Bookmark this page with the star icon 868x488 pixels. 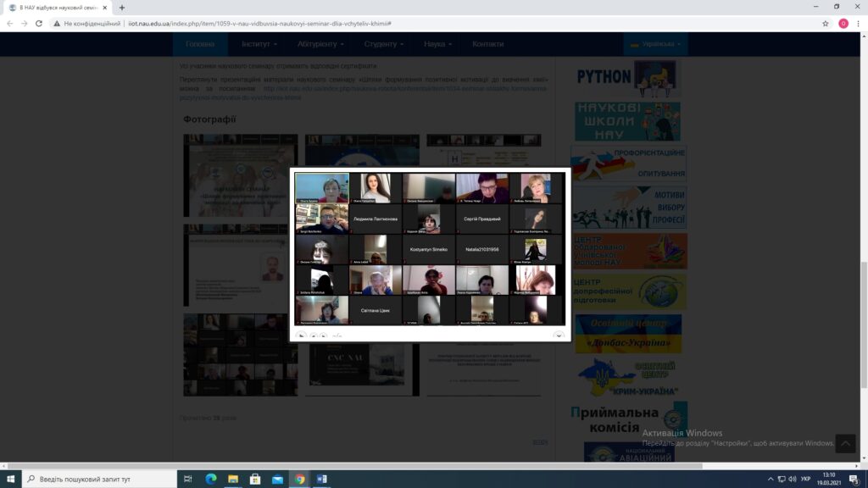click(825, 24)
